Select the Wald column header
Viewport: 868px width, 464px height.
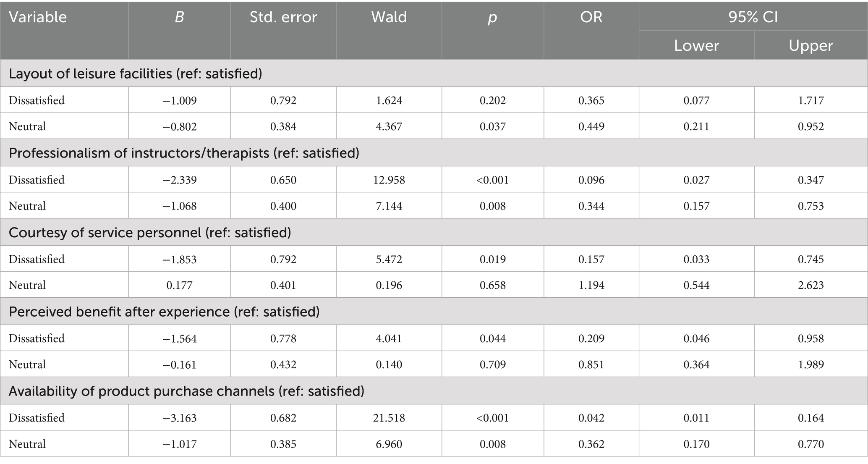click(389, 17)
